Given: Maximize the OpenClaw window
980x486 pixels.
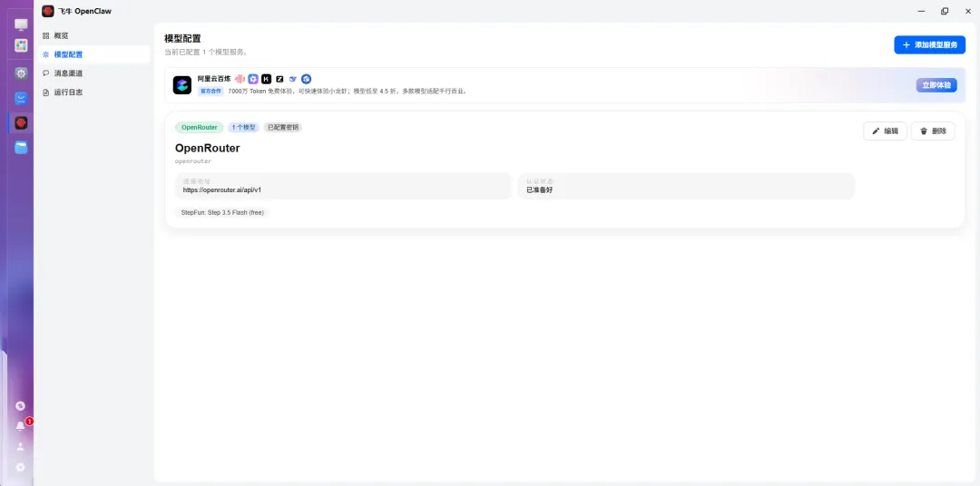Looking at the screenshot, I should click(x=945, y=11).
